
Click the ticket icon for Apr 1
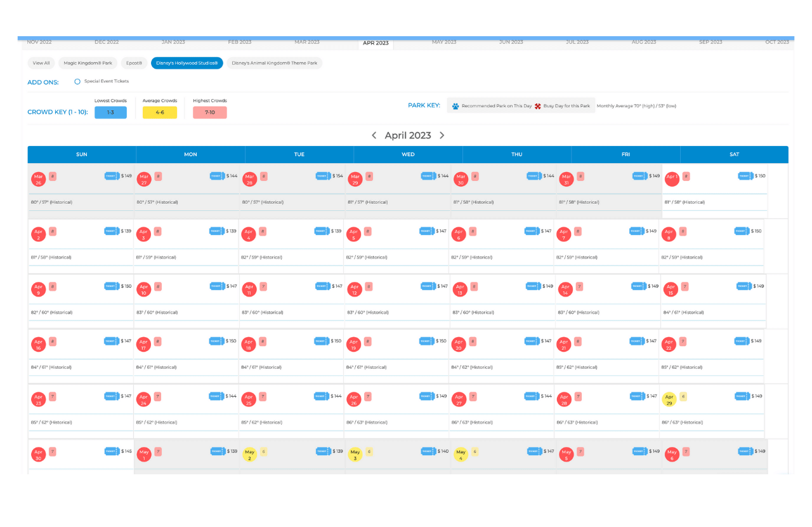click(x=745, y=176)
